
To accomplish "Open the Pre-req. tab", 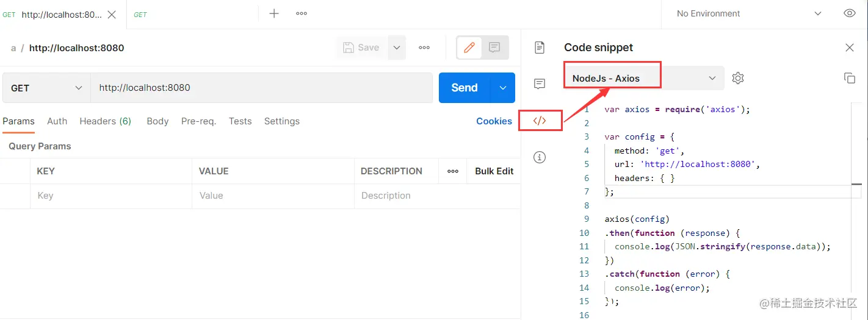I will (x=198, y=121).
